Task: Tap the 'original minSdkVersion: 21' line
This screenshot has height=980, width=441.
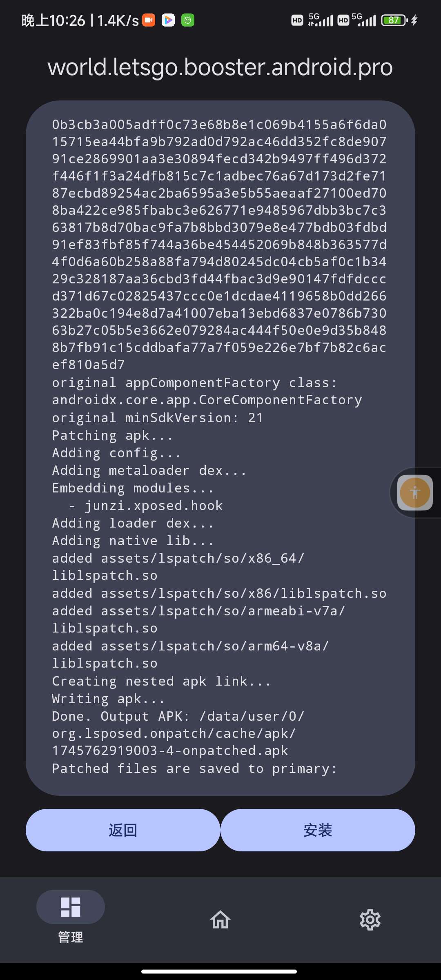Action: 158,418
